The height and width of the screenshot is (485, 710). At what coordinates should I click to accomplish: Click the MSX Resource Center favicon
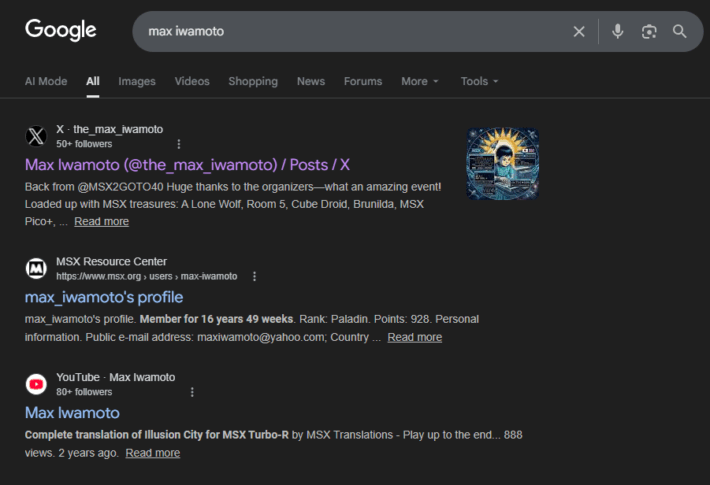click(x=36, y=268)
